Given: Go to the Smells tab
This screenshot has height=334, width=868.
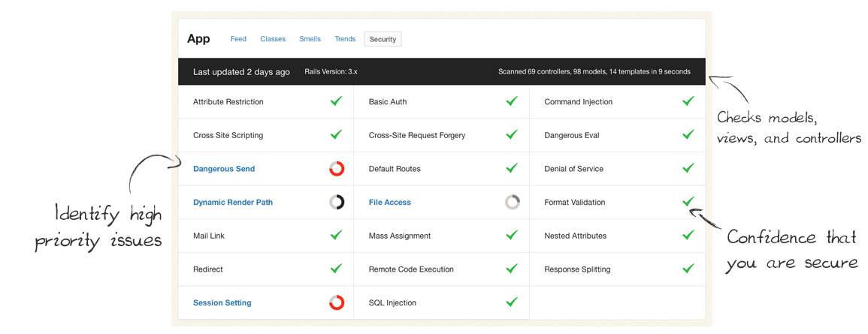Looking at the screenshot, I should 310,39.
